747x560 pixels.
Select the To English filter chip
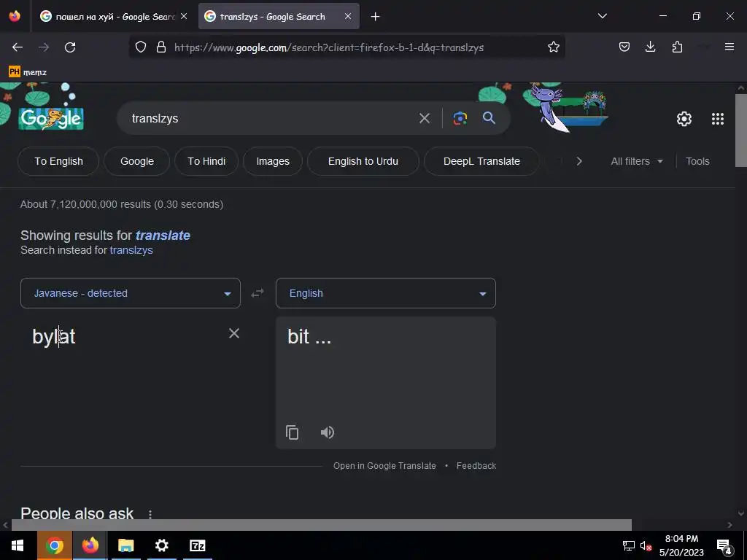58,161
